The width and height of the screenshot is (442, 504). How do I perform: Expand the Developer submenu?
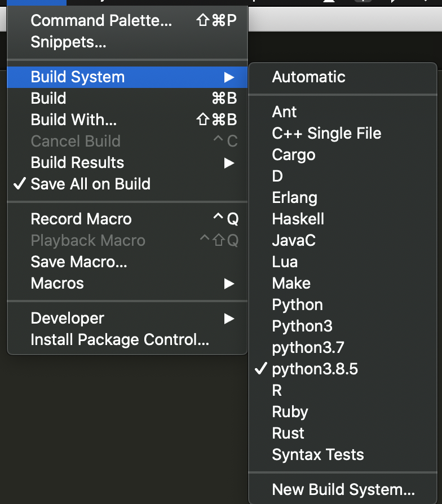point(67,318)
